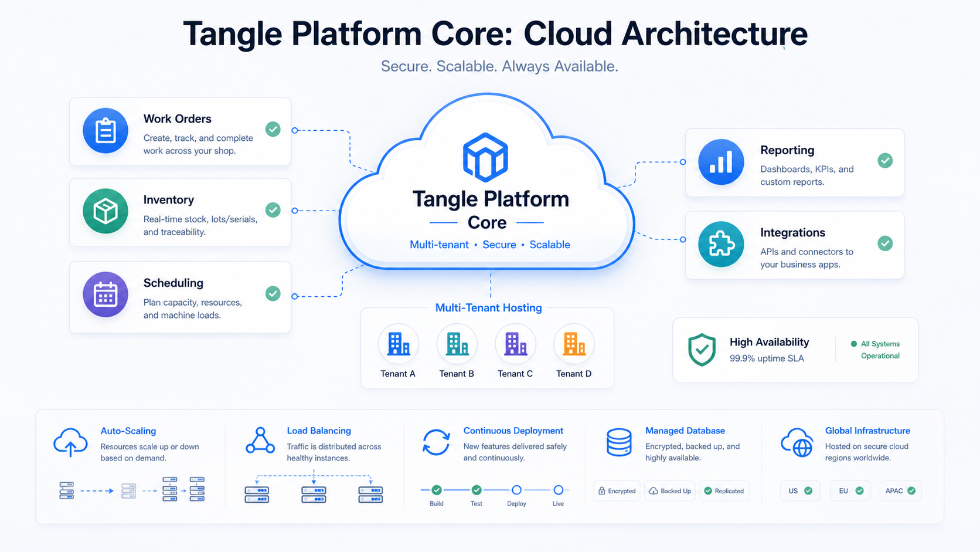Select the Tenant D building icon

574,344
